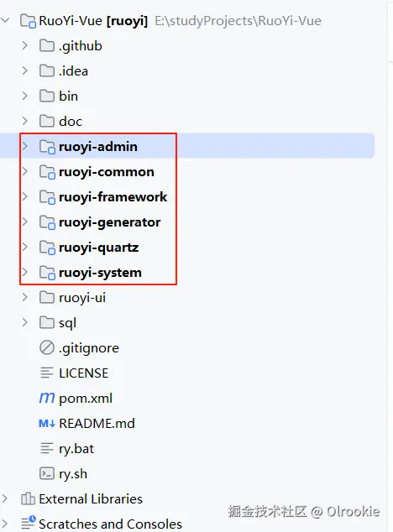
Task: Click the Maven pom.xml file icon
Action: (x=47, y=398)
